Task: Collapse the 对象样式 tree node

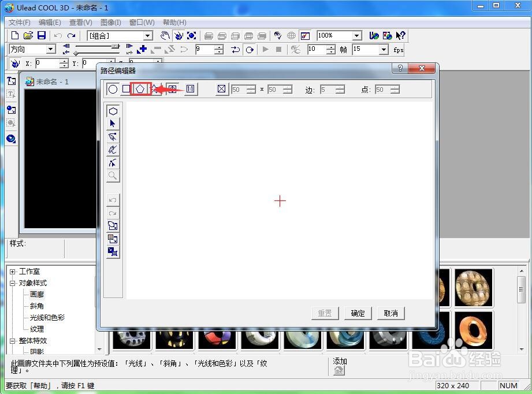Action: [x=13, y=283]
